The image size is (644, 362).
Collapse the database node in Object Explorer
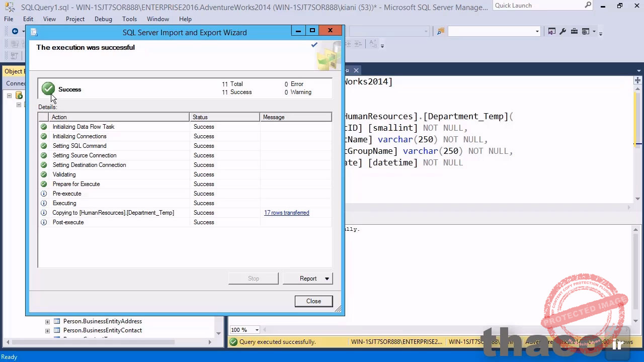point(9,96)
